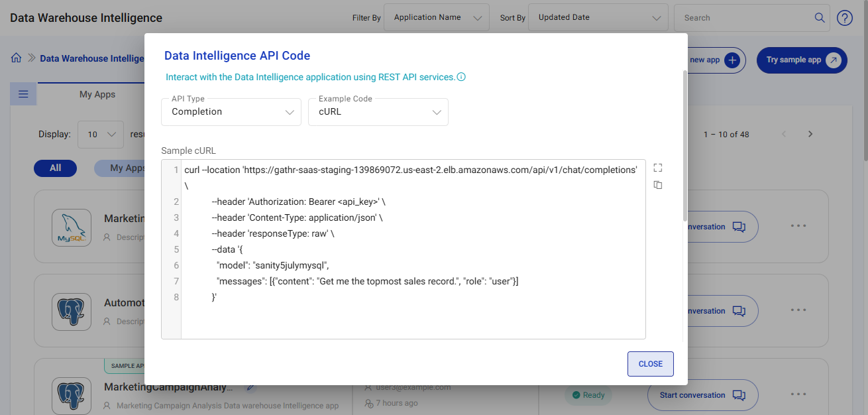Open the help question mark icon
868x415 pixels.
844,17
